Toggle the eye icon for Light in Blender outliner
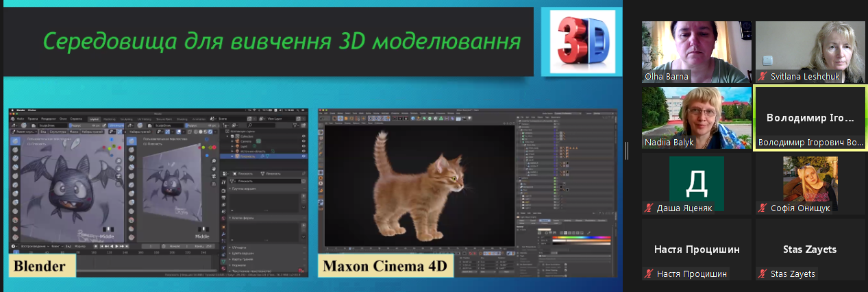This screenshot has width=868, height=292. (303, 146)
